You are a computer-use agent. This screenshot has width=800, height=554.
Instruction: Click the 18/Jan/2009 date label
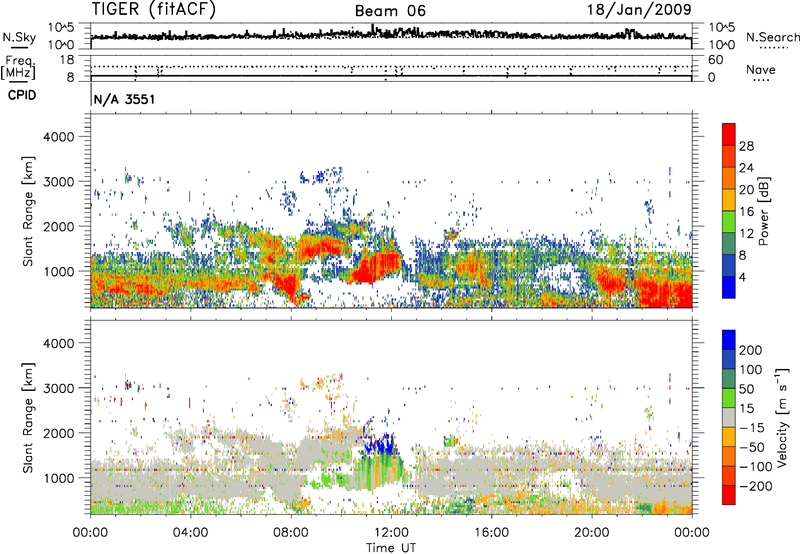tap(639, 10)
